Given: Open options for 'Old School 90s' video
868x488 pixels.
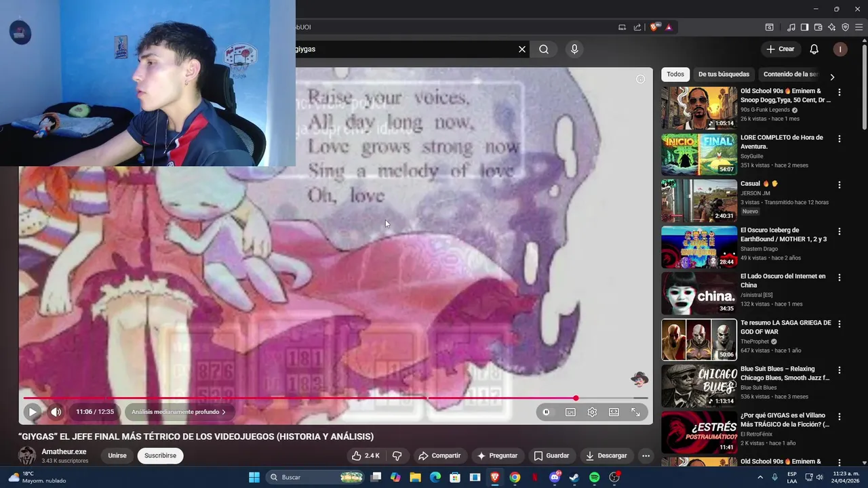Looking at the screenshot, I should tap(840, 92).
